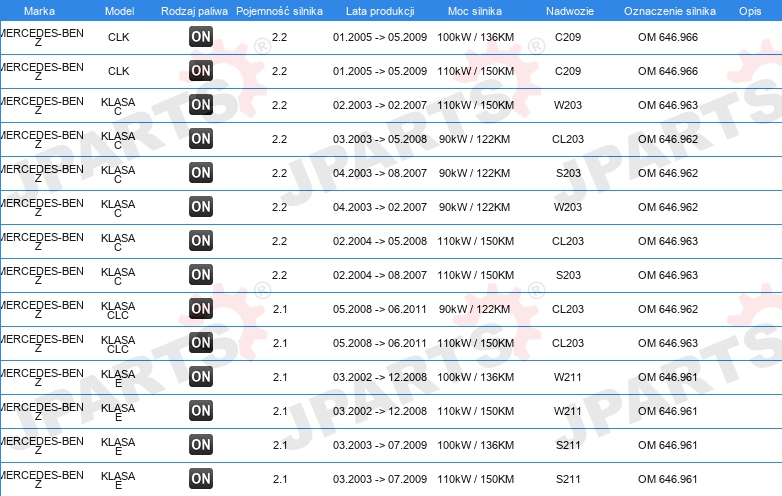782x496 pixels.
Task: Select the ON icon in the 02.2004 -> 05.2008 row
Action: [201, 241]
